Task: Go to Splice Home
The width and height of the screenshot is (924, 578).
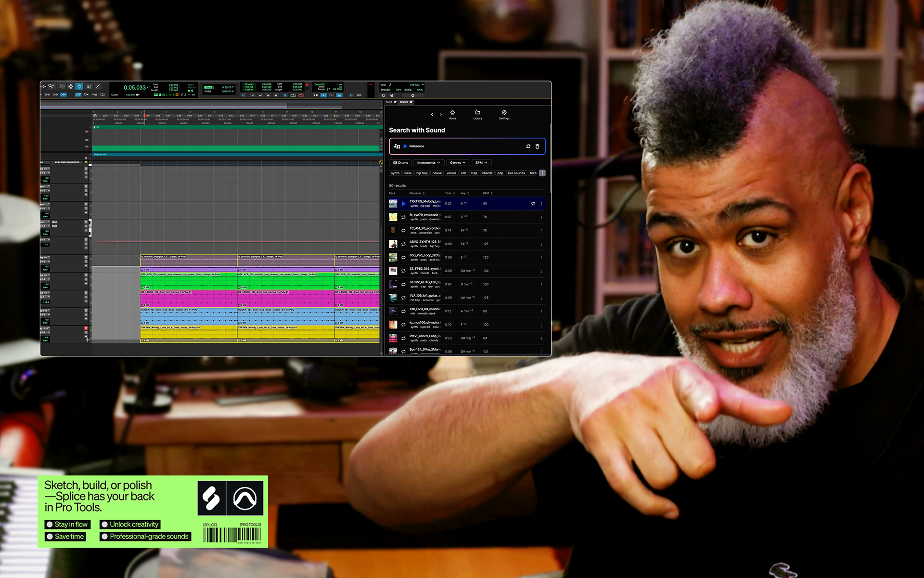Action: coord(452,115)
